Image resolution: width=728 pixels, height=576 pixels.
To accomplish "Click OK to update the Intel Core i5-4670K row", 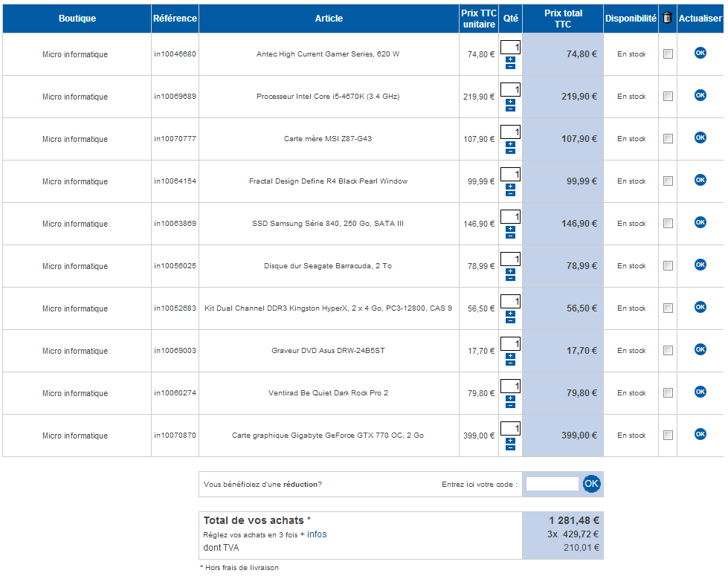I will [x=700, y=95].
